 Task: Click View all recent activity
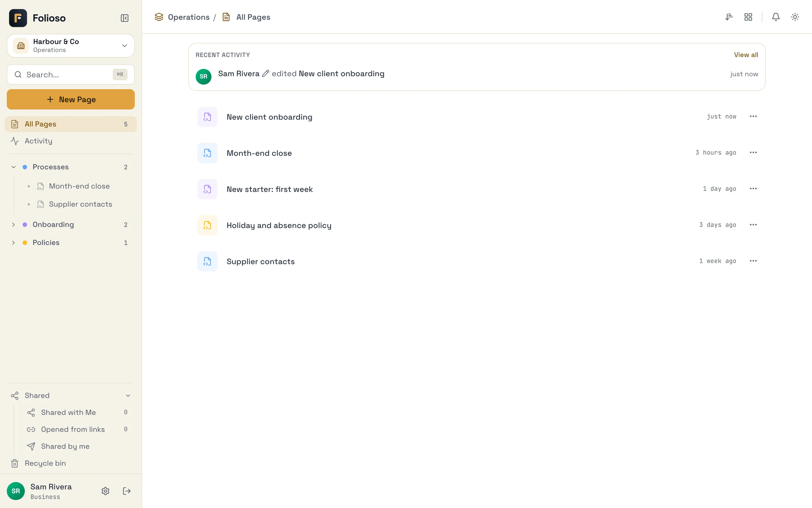[x=746, y=55]
